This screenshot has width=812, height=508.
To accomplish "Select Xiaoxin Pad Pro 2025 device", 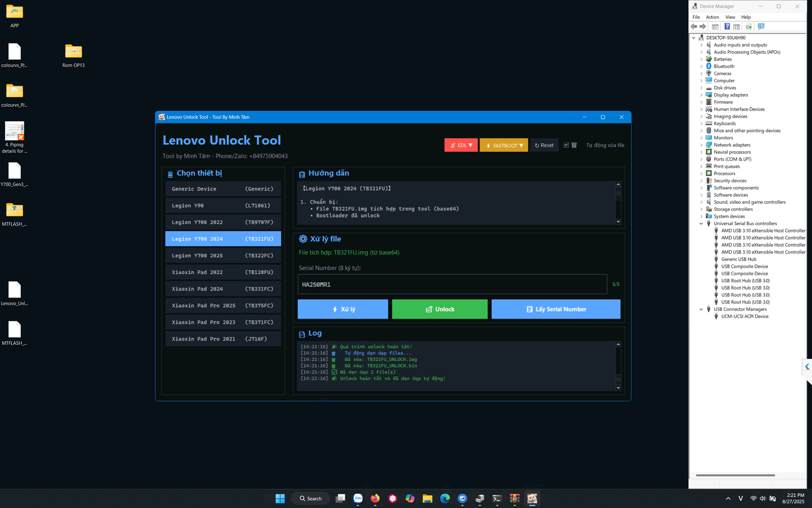I will [x=223, y=306].
